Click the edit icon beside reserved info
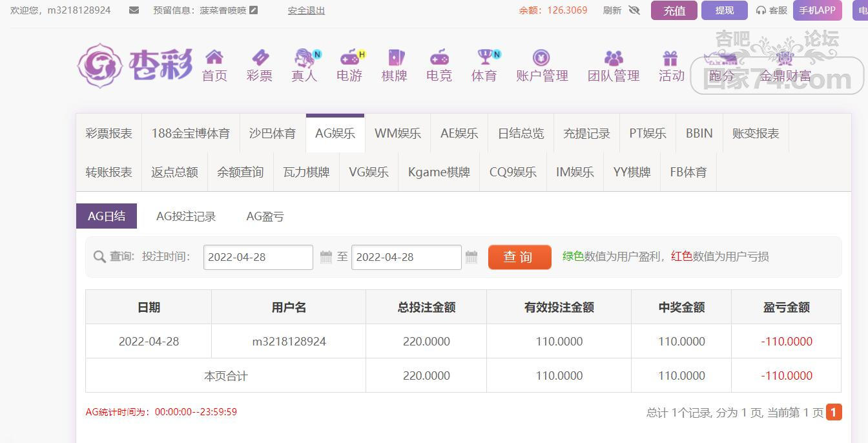Image resolution: width=868 pixels, height=443 pixels. (x=254, y=10)
